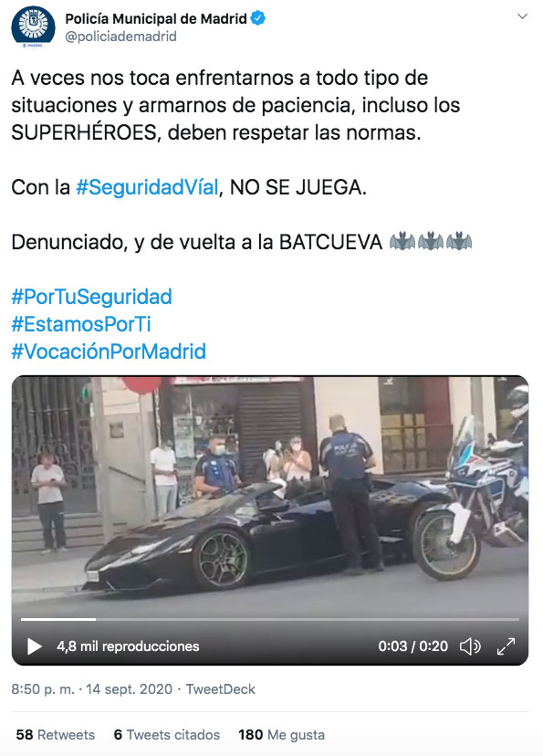The height and width of the screenshot is (756, 543).
Task: Open the tweet options chevron menu
Action: [522, 16]
